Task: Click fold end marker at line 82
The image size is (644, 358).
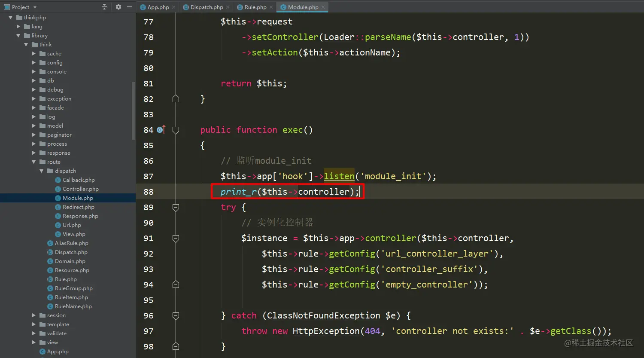Action: (x=176, y=99)
